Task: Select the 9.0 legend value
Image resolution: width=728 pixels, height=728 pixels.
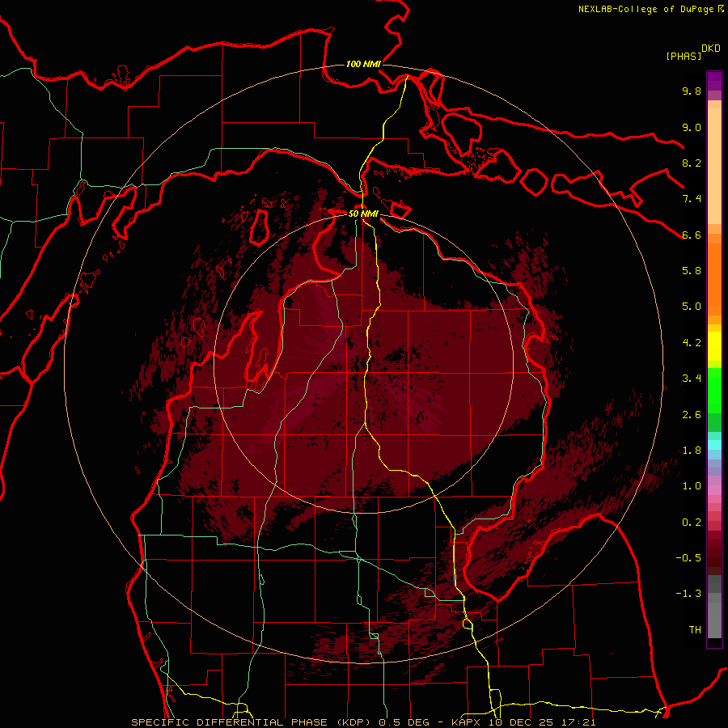Action: pyautogui.click(x=692, y=127)
